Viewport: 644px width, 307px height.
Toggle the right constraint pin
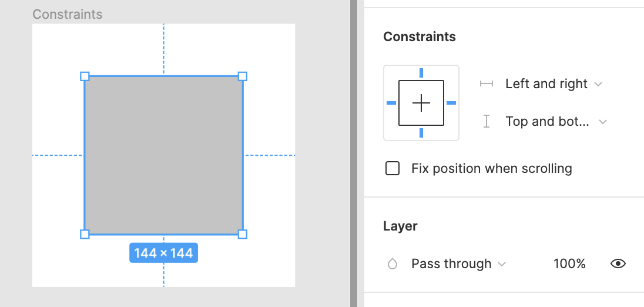(x=451, y=103)
